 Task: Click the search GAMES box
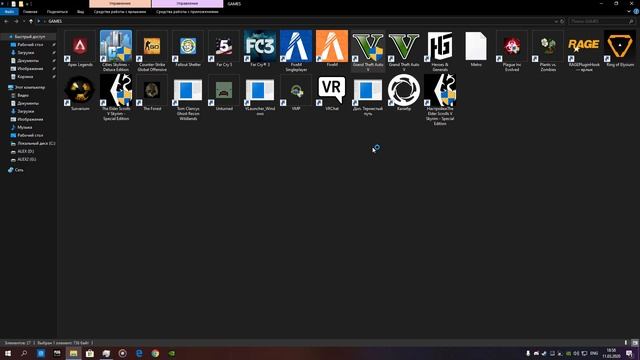click(602, 21)
